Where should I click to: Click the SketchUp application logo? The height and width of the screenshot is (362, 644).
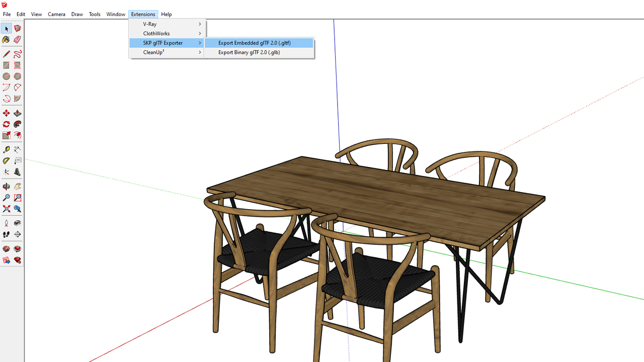4,5
